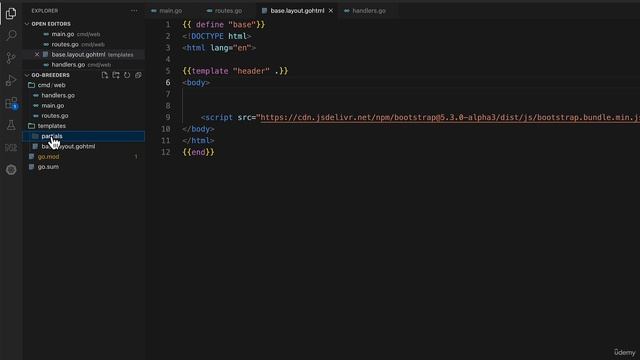
Task: Collapse all folders in explorer
Action: [138, 75]
